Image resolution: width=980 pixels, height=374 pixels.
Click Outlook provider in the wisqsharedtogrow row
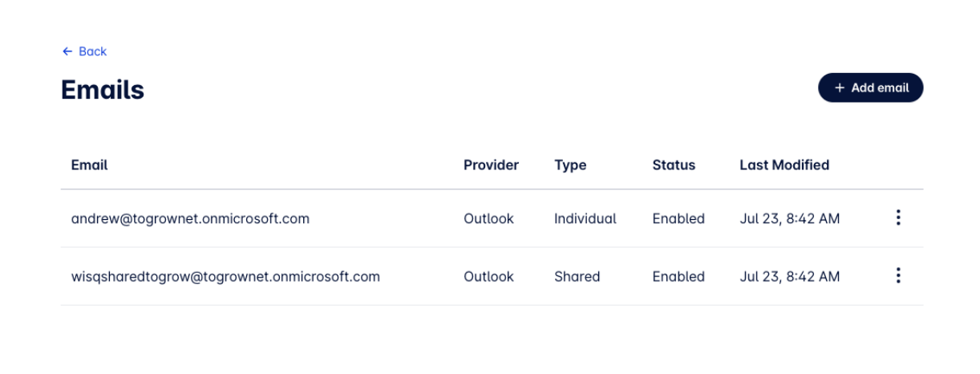(x=488, y=277)
